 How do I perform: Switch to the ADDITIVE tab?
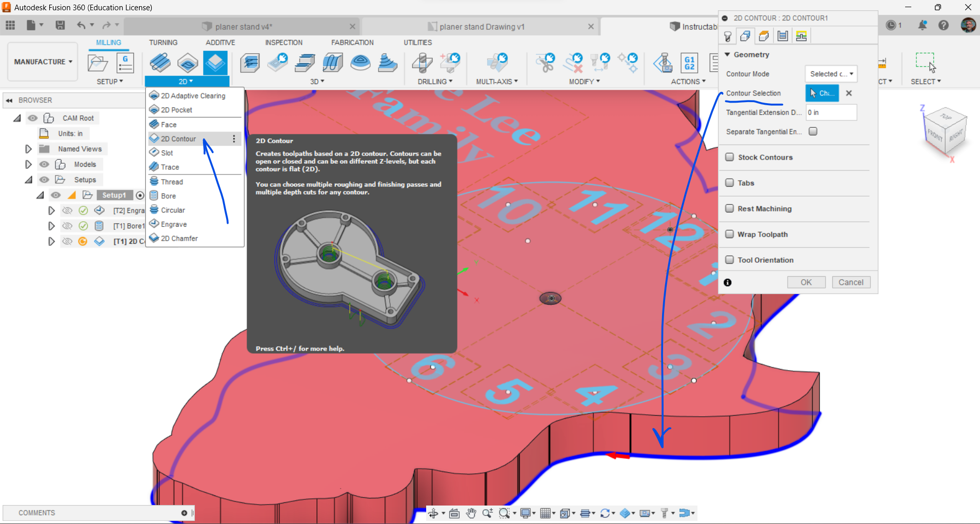coord(221,43)
